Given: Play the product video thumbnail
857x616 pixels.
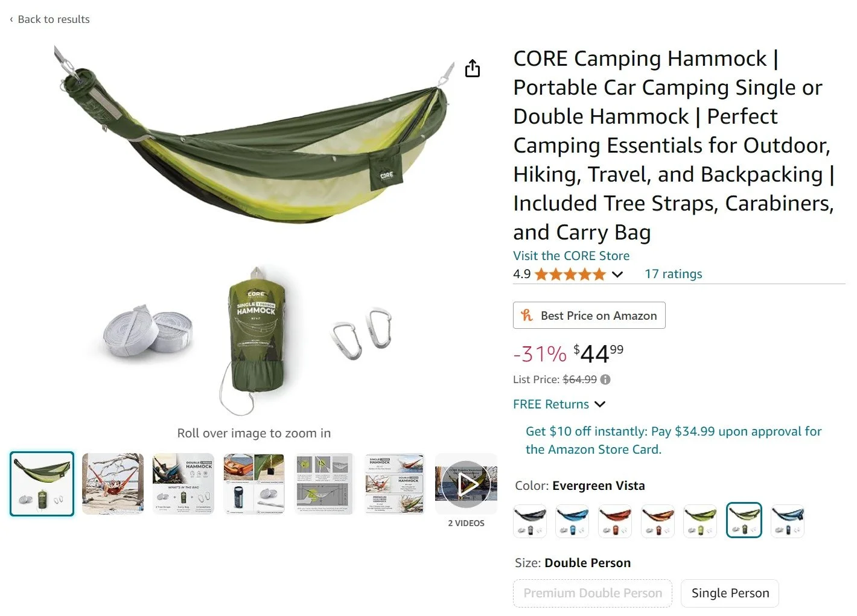Looking at the screenshot, I should (x=466, y=483).
